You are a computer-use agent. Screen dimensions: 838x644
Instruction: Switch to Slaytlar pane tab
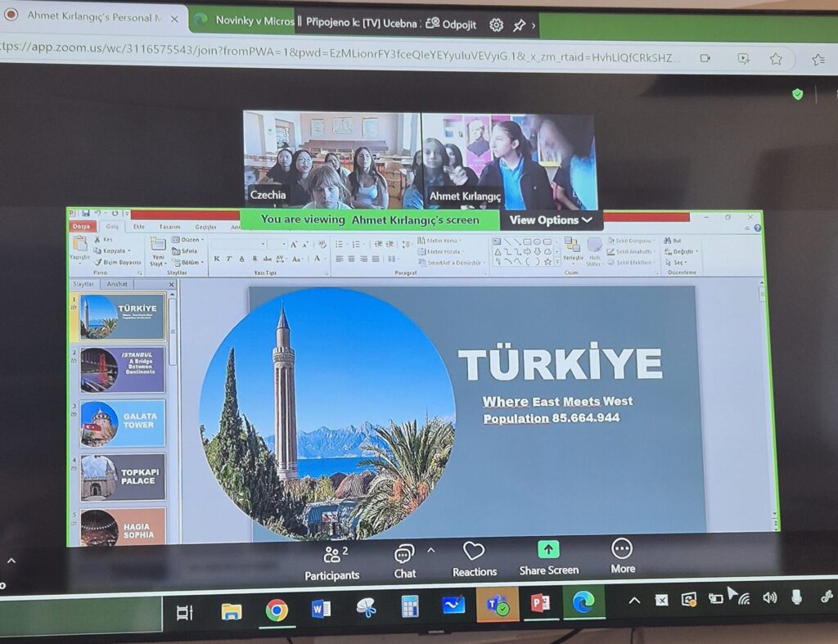tap(83, 284)
